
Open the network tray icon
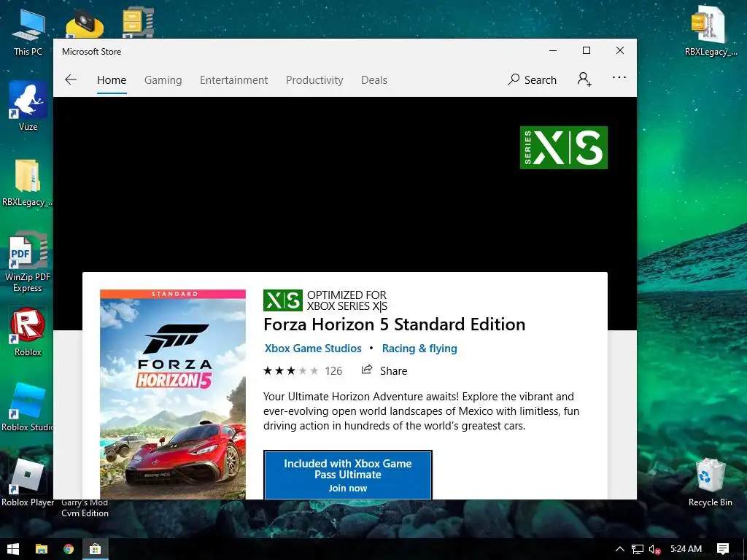coord(638,549)
